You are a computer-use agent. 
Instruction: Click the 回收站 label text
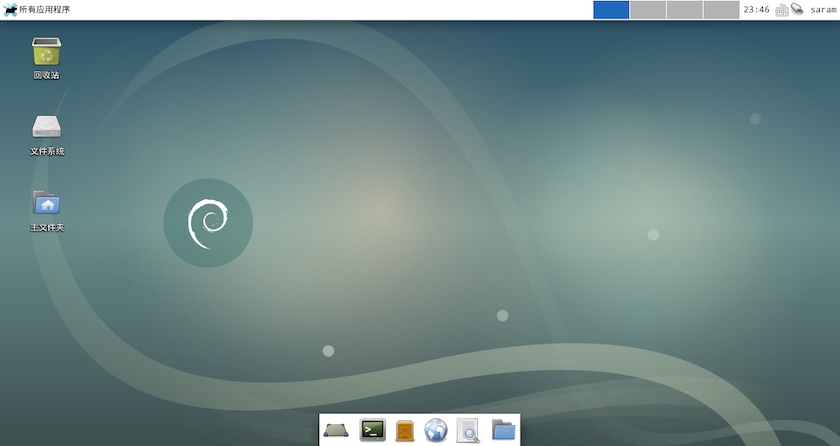tap(47, 75)
